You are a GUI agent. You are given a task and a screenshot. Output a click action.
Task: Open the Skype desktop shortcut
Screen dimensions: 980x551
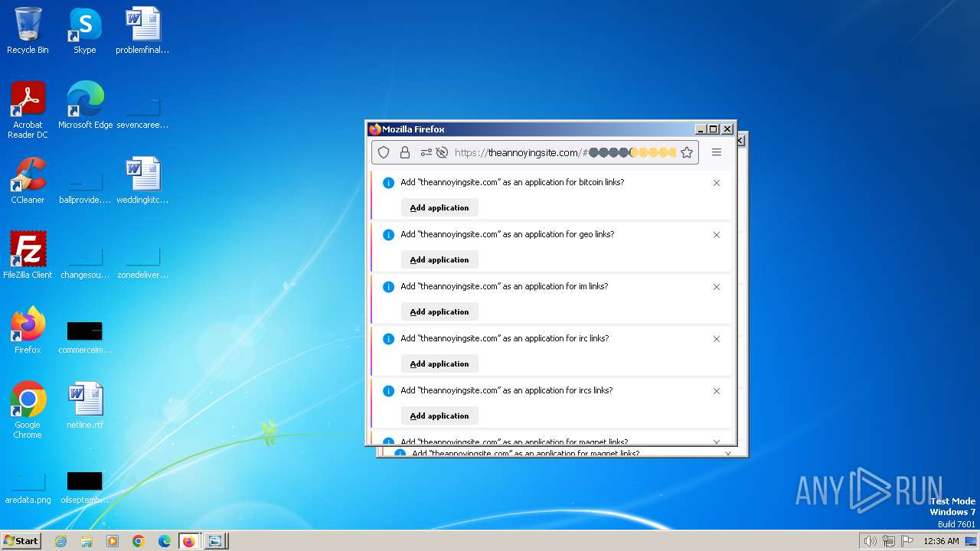[84, 31]
